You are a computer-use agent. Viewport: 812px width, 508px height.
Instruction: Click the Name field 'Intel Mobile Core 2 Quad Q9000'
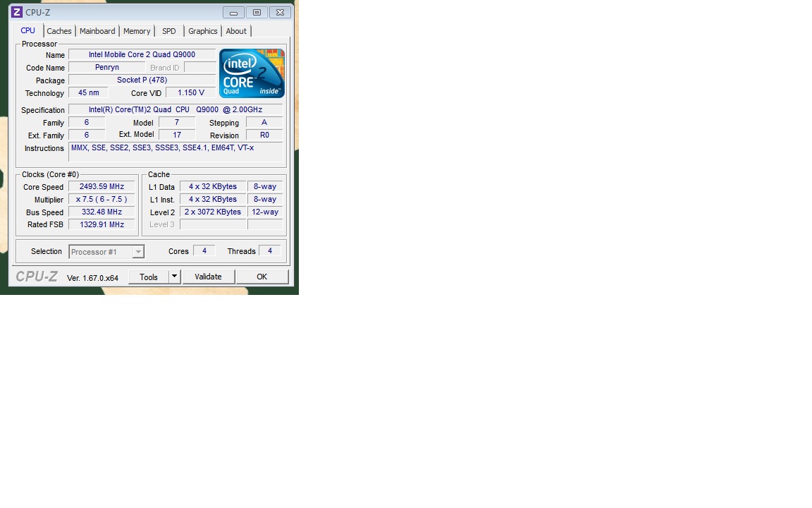point(142,54)
